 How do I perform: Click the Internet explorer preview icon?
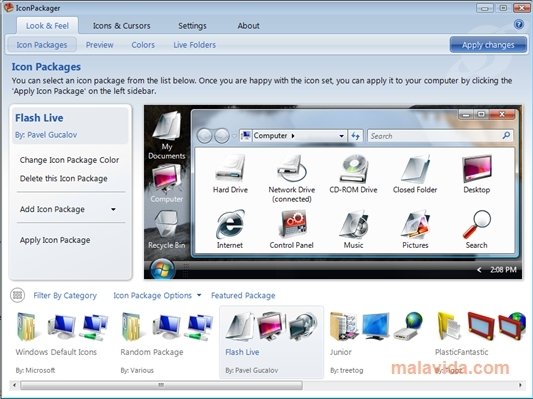pos(230,224)
